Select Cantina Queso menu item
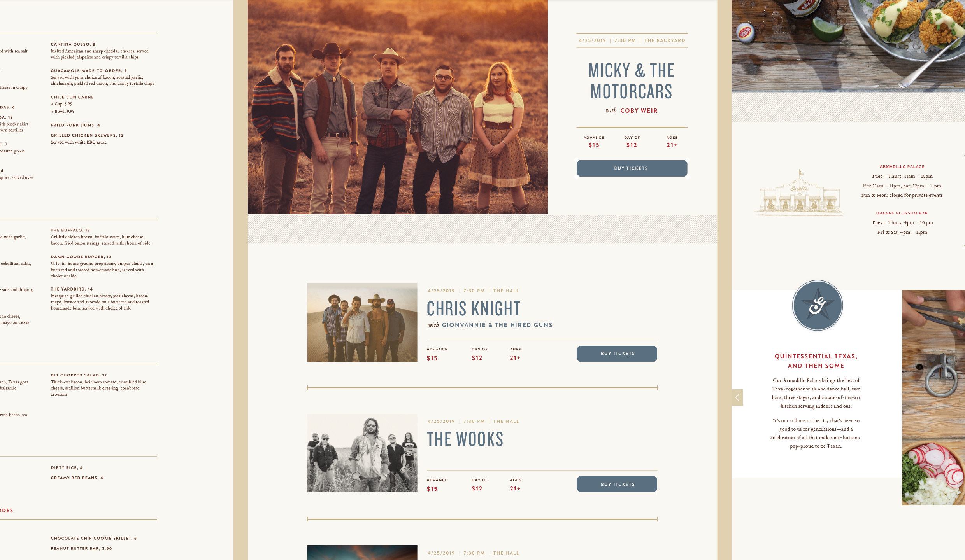The height and width of the screenshot is (560, 965). (x=73, y=44)
